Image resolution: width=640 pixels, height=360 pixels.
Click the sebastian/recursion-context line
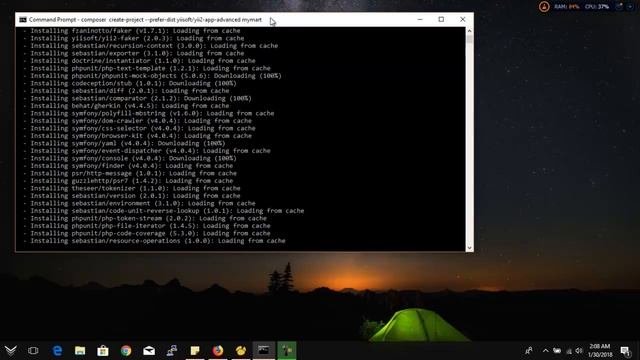point(150,46)
